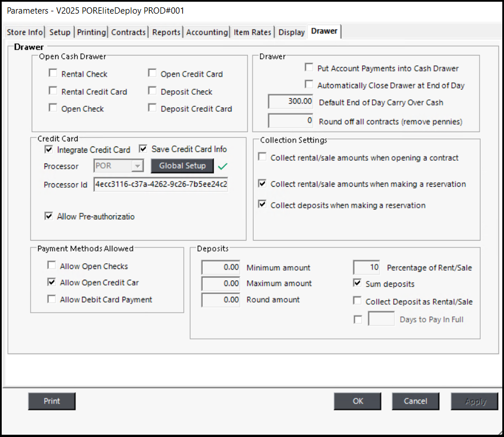The image size is (504, 437).
Task: Click the green checkmark beside Global Setup
Action: (224, 166)
